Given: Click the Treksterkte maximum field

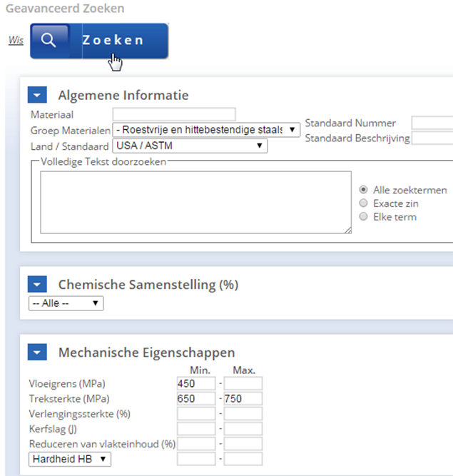Looking at the screenshot, I should point(243,399).
